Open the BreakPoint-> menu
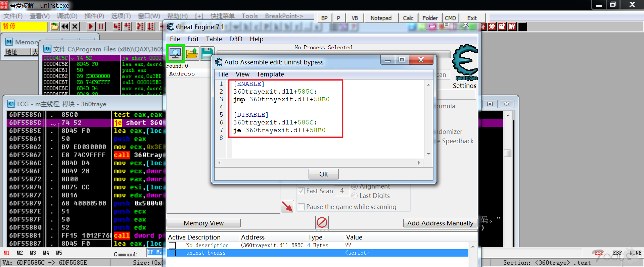 [x=284, y=16]
